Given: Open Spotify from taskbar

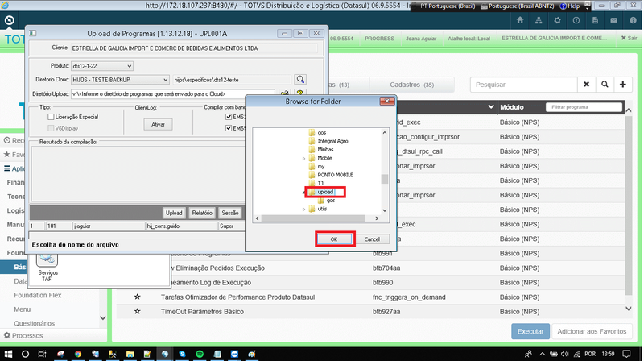Looking at the screenshot, I should click(200, 354).
